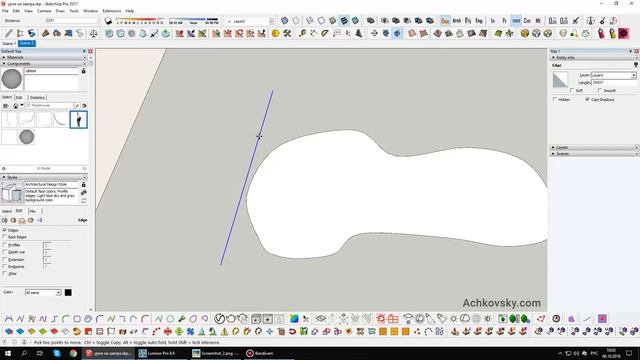Open the Tools menu
640x360 pixels.
click(x=74, y=11)
